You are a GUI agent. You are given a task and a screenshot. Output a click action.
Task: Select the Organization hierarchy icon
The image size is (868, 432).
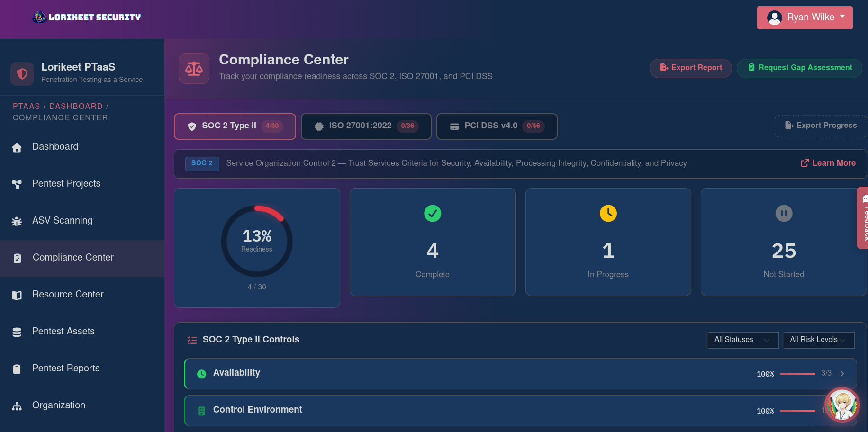[17, 406]
